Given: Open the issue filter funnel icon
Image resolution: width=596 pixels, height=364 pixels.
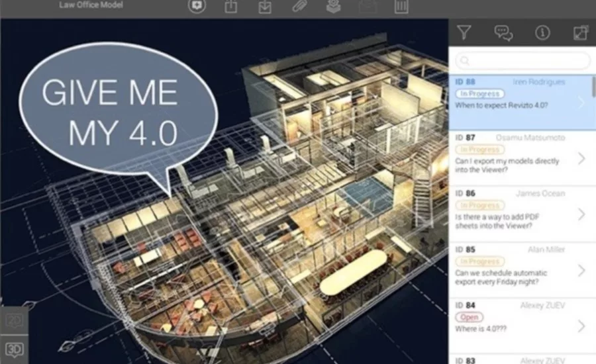Looking at the screenshot, I should click(464, 32).
